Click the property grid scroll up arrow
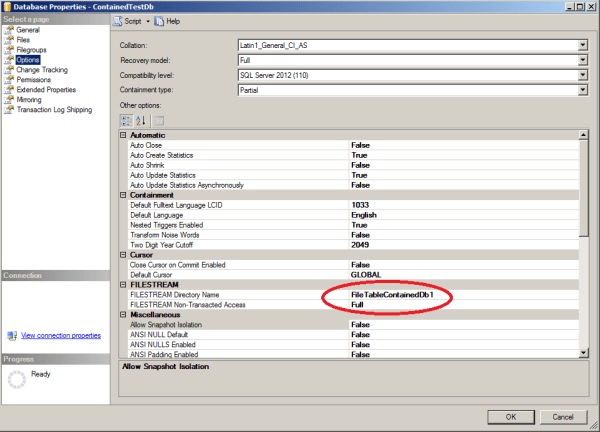Image resolution: width=600 pixels, height=432 pixels. pos(583,135)
